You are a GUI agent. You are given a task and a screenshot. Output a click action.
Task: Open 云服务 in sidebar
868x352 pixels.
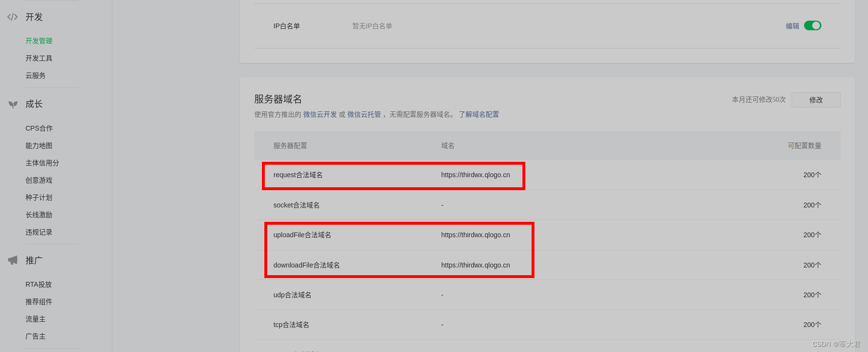[36, 75]
